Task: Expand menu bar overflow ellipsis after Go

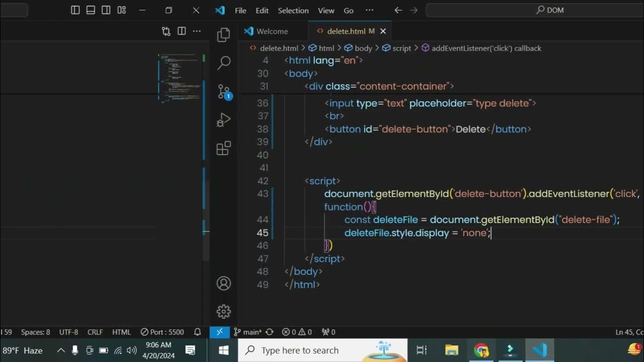Action: (x=369, y=10)
